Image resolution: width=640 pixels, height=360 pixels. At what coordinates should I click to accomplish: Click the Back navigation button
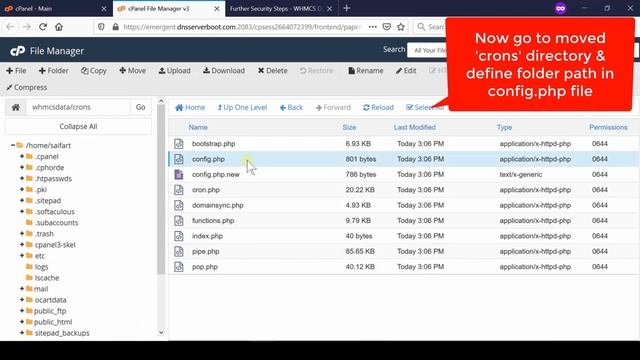(x=291, y=108)
